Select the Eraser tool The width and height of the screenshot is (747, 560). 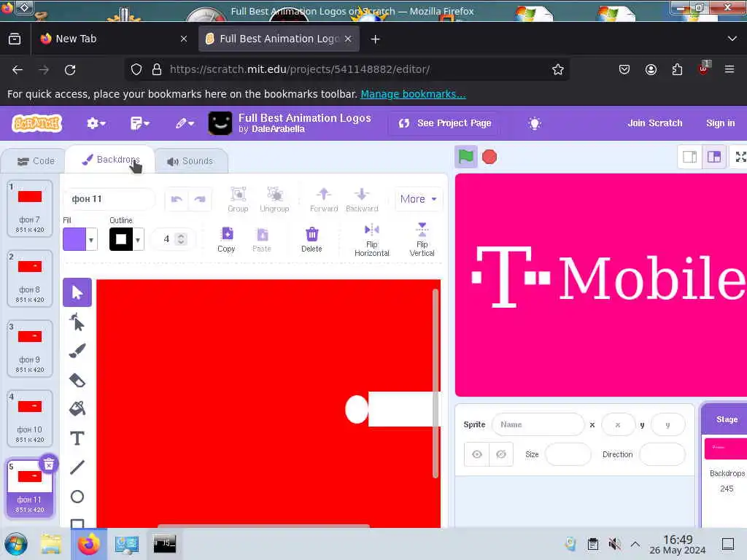click(x=77, y=380)
